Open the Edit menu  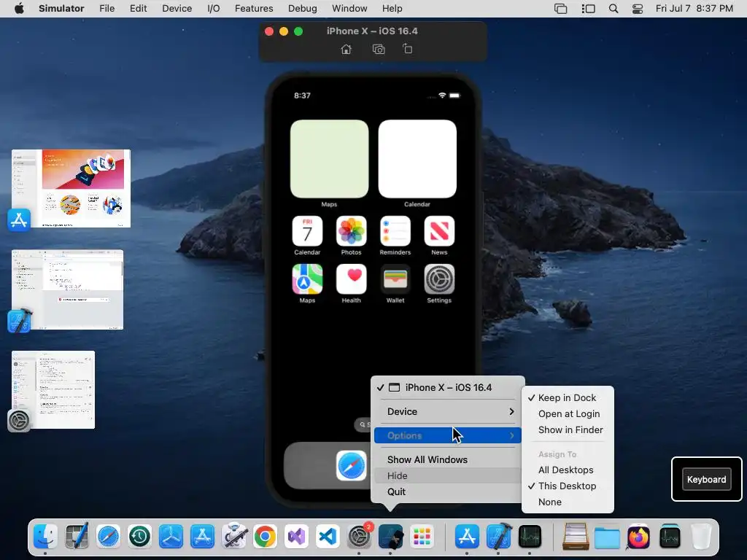[x=138, y=9]
